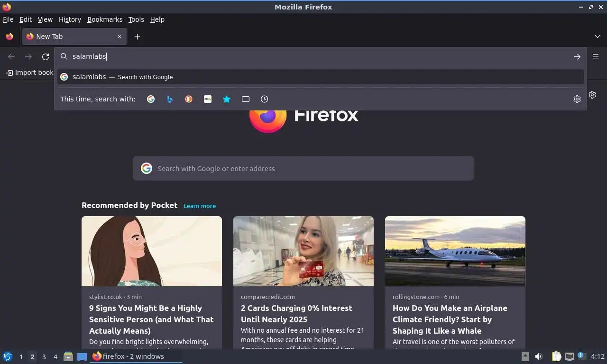
Task: Open the Help menu
Action: tap(157, 19)
